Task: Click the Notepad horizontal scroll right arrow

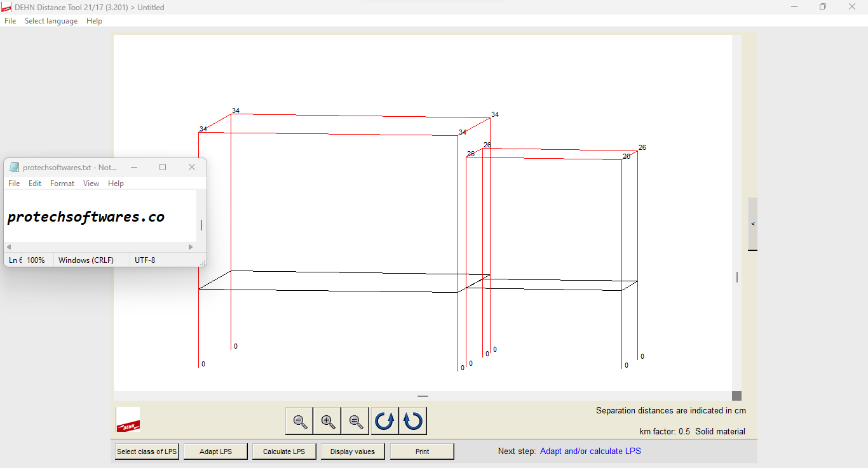Action: point(191,247)
